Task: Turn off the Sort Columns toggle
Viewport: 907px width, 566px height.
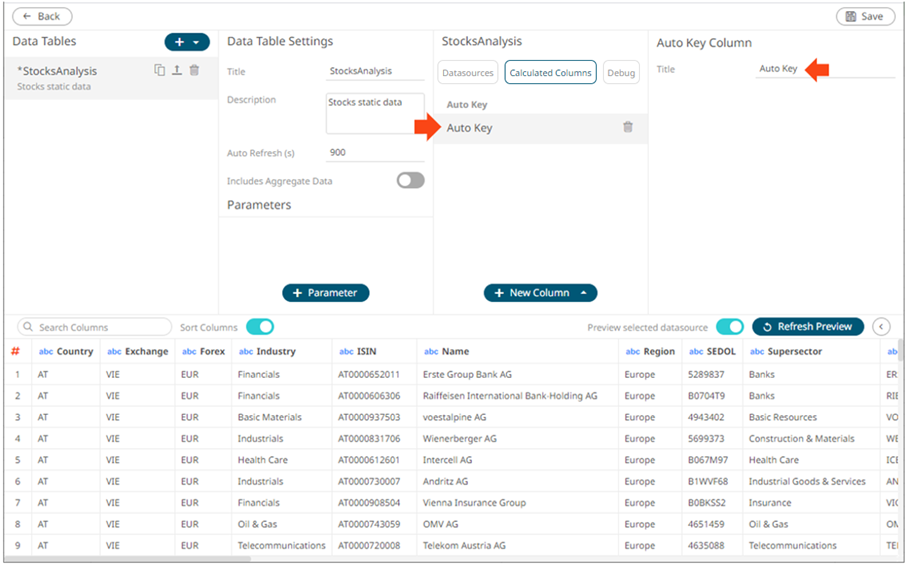Action: tap(260, 327)
